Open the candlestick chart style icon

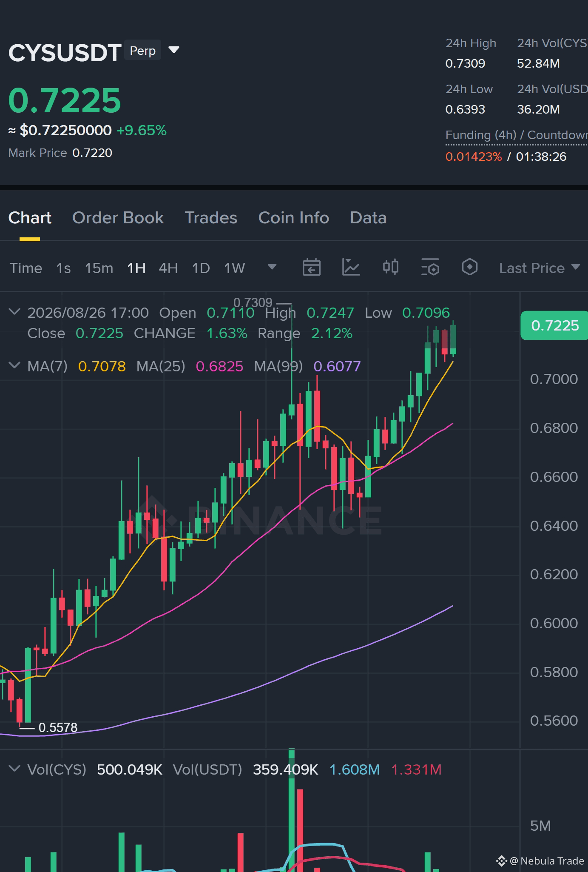point(390,267)
